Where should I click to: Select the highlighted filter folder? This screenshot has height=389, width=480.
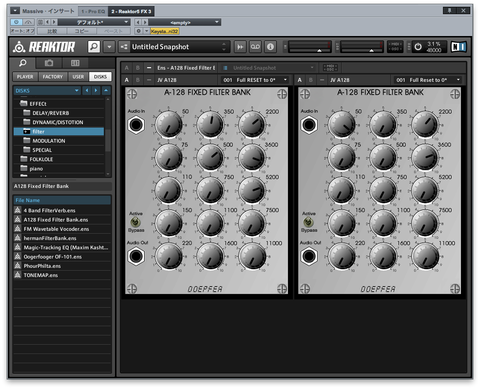click(x=59, y=132)
